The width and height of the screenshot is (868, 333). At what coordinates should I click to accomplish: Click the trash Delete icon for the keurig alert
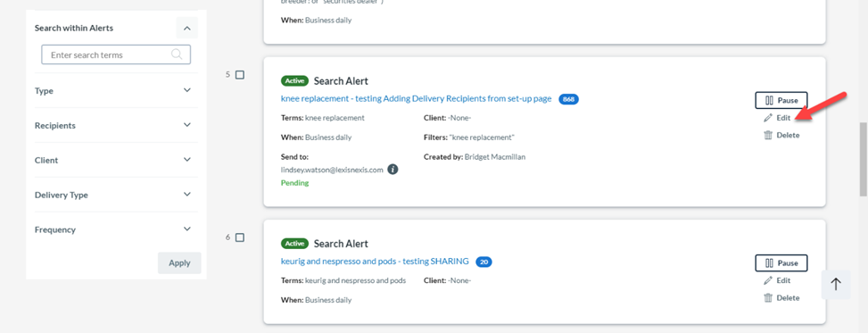(x=768, y=297)
